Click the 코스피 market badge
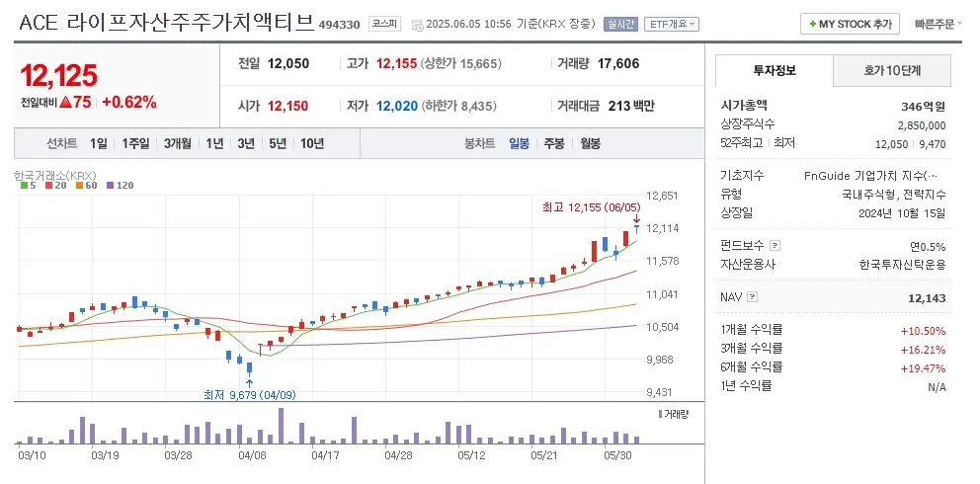The width and height of the screenshot is (980, 484). point(385,24)
